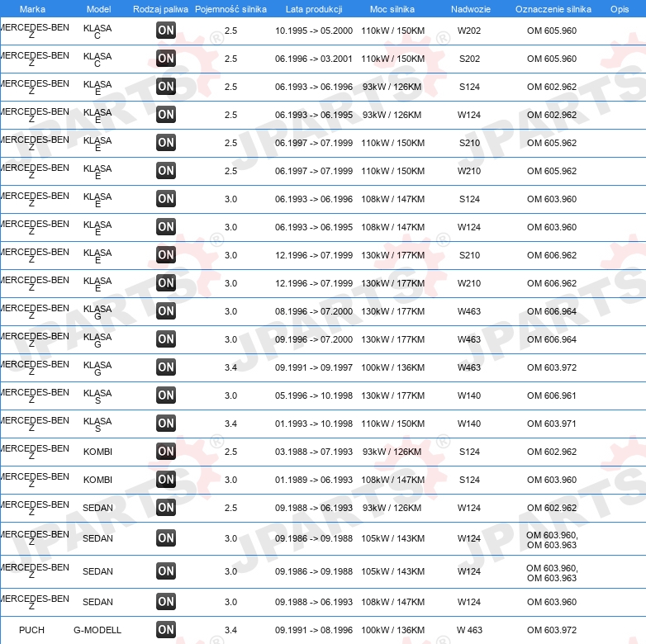Image resolution: width=646 pixels, height=644 pixels.
Task: Click the Pojemność silnika column header
Action: pyautogui.click(x=230, y=9)
